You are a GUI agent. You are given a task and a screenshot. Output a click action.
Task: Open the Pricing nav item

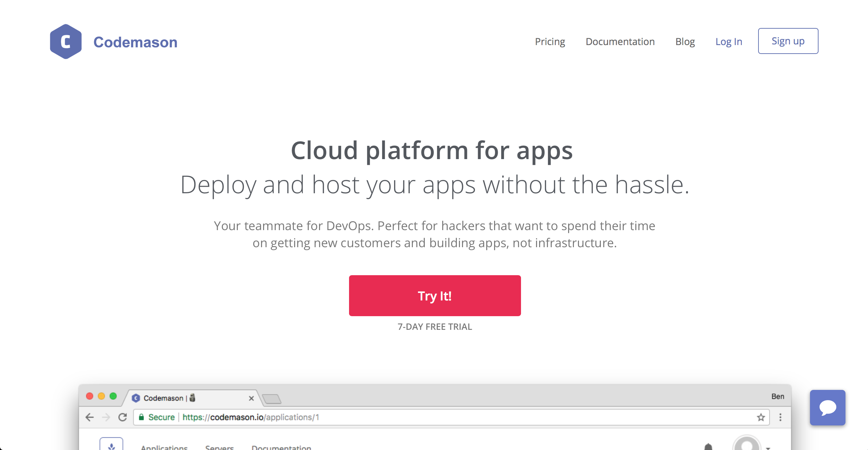[550, 42]
